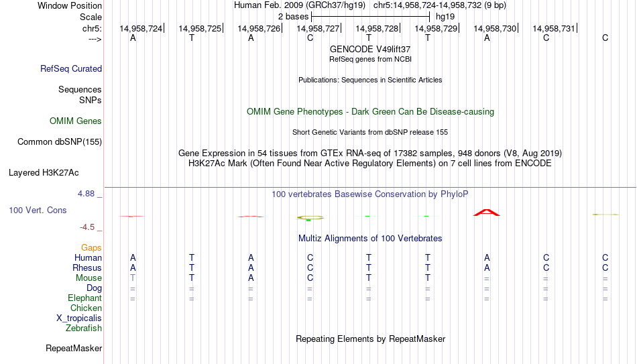Click '100 vertebrates Basewise Conservation by PhyloP' title
This screenshot has width=637, height=364.
pyautogui.click(x=370, y=194)
